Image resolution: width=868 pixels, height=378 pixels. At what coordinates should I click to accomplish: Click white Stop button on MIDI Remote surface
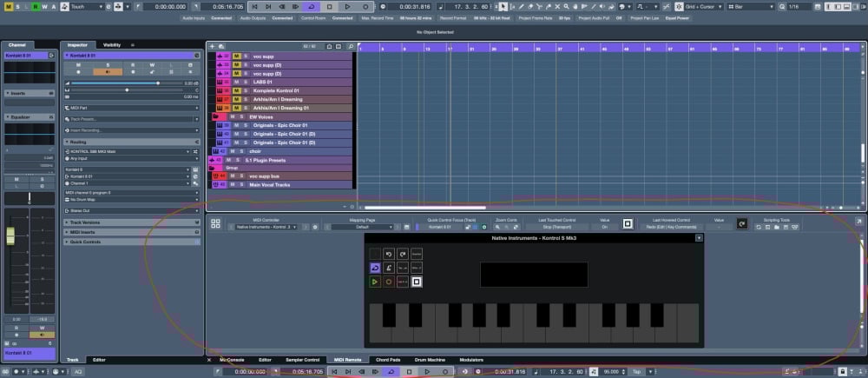(417, 282)
